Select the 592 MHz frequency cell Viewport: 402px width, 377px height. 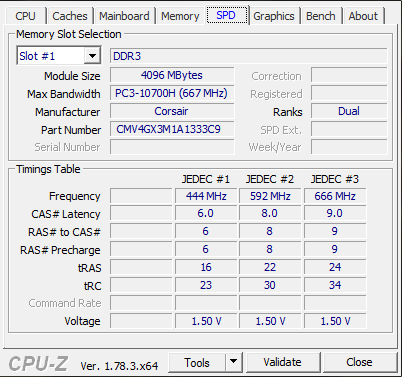270,196
